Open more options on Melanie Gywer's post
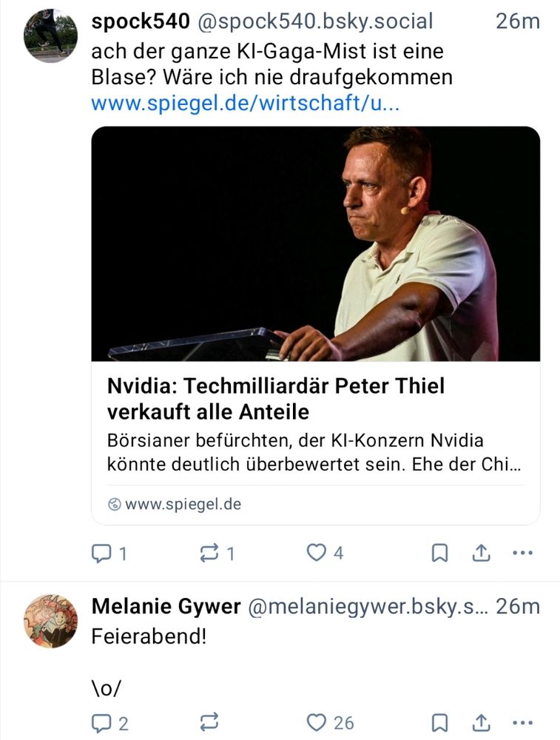The image size is (560, 740). coord(524,721)
